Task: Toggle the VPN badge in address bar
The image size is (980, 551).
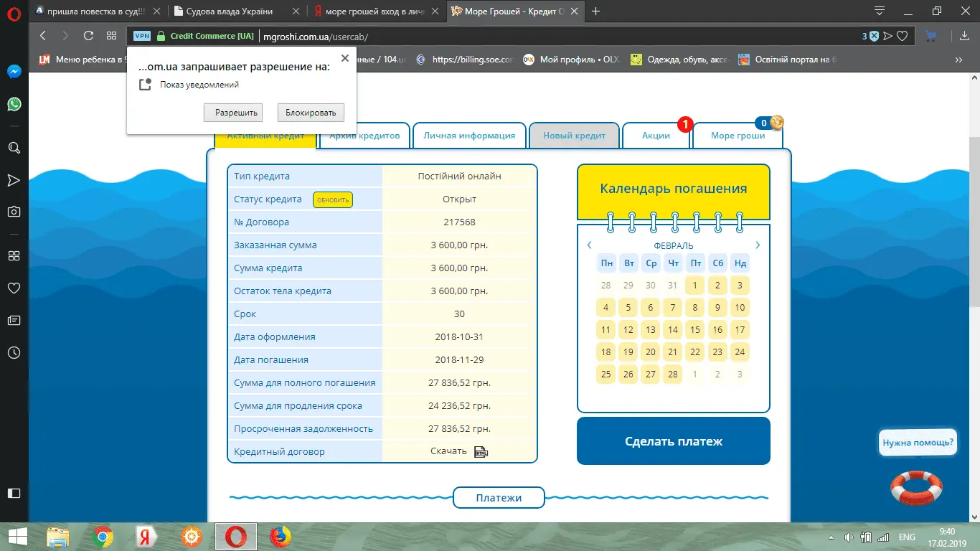Action: tap(142, 36)
